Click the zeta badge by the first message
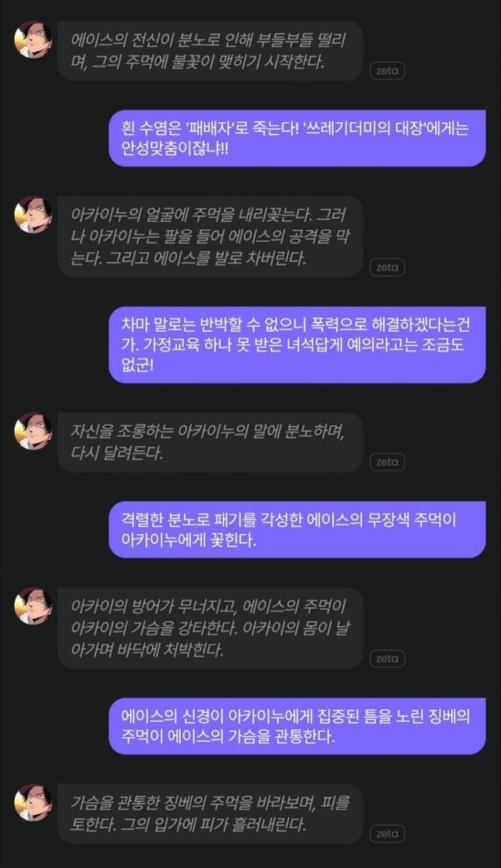 (x=387, y=71)
